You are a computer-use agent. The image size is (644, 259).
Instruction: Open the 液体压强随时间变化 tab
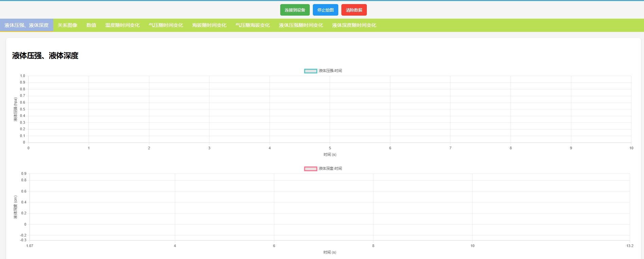[301, 25]
